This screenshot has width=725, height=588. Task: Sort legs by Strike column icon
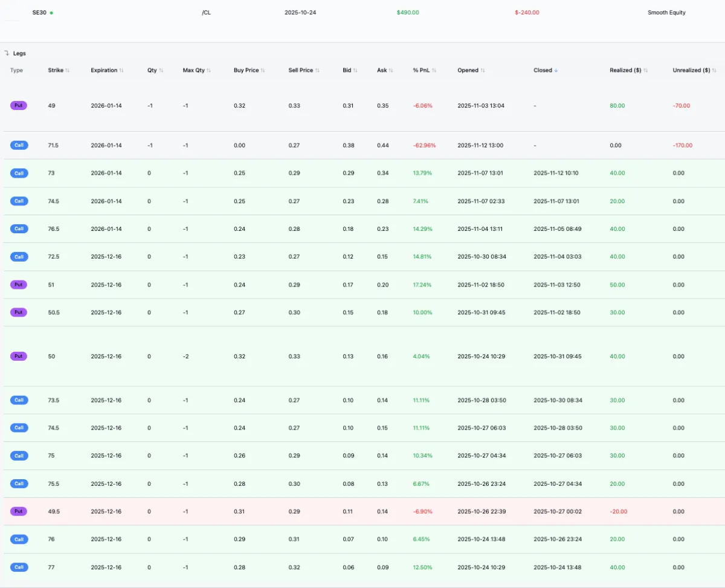coord(67,71)
